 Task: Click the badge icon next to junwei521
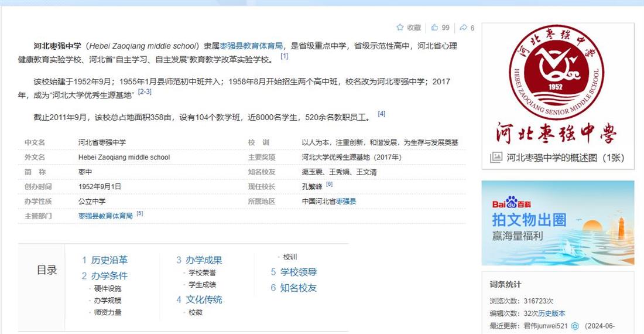[x=575, y=326]
